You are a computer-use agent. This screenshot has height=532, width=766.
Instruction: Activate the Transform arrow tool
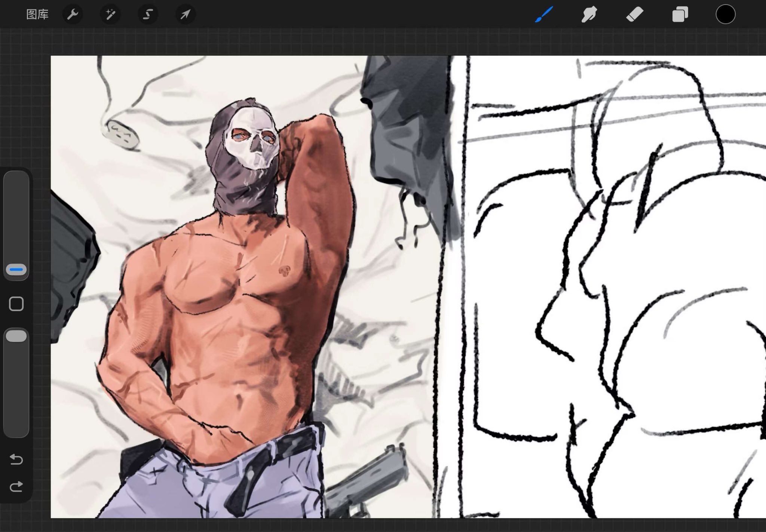(186, 15)
